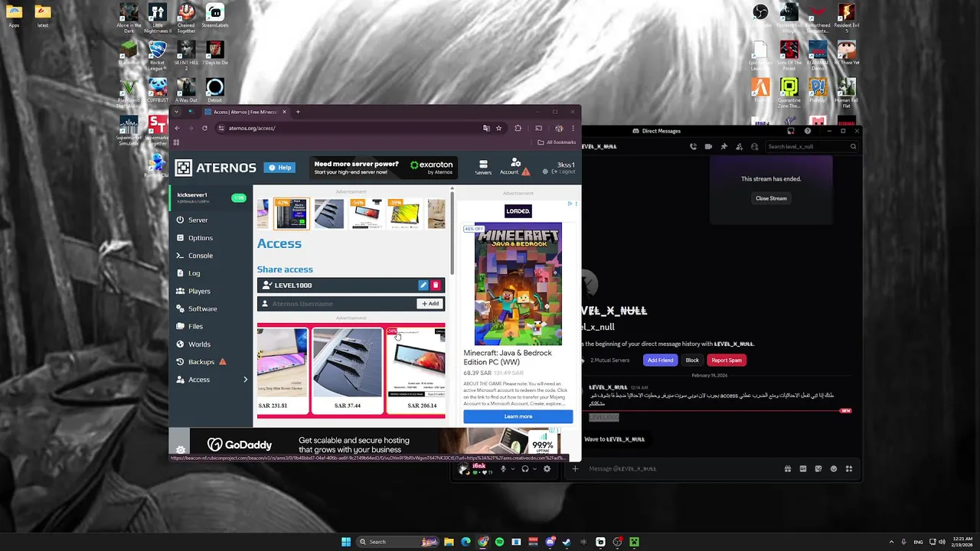Open Windows Start menu

346,542
